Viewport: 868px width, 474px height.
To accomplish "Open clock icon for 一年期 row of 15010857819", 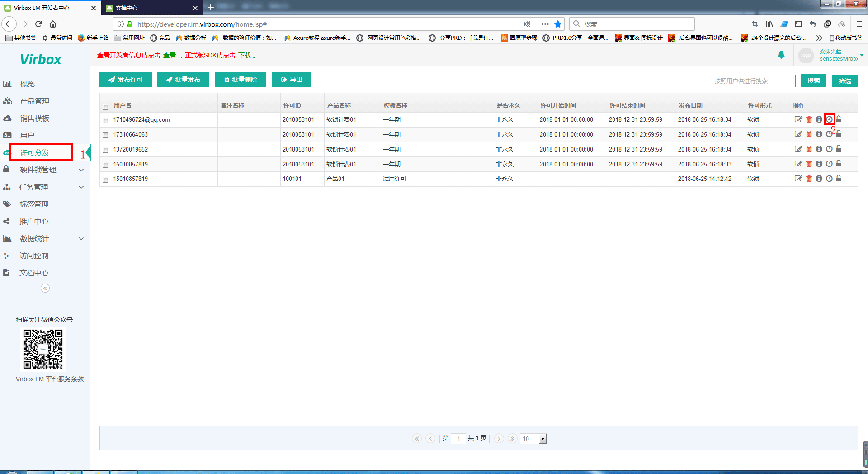I will point(829,164).
